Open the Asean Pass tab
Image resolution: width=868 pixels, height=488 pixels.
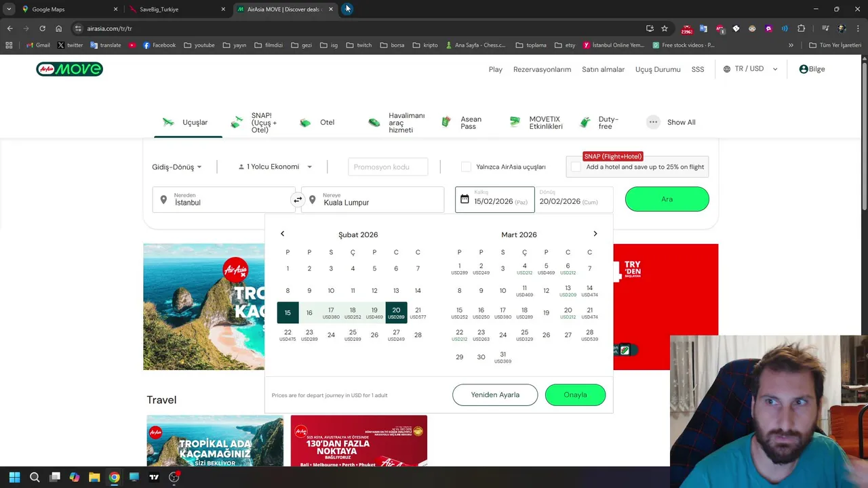click(x=462, y=123)
